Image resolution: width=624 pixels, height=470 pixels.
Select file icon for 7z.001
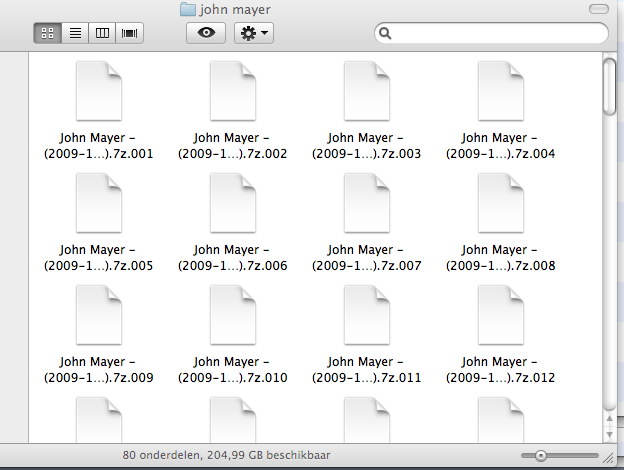[x=99, y=91]
